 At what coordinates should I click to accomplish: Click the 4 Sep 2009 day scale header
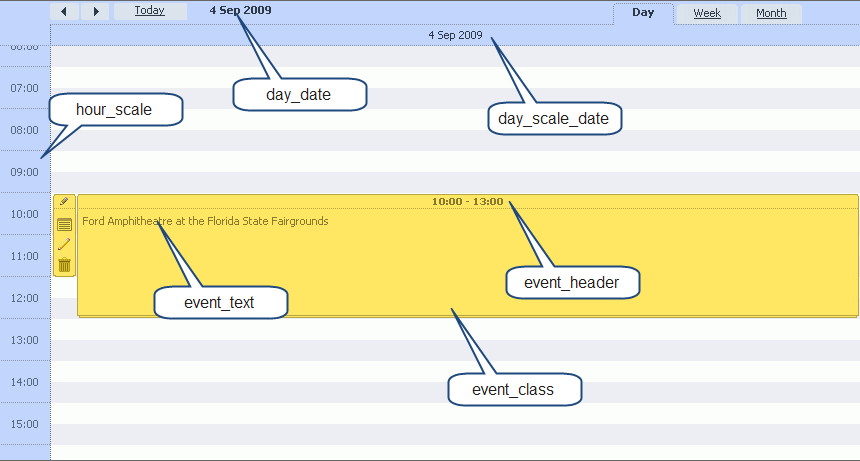(x=455, y=35)
